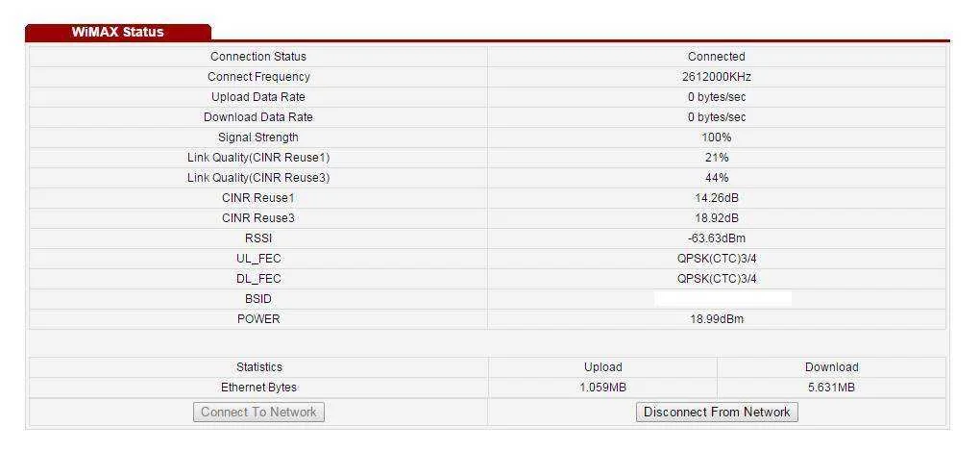The width and height of the screenshot is (980, 451).
Task: Click the 1.059MB upload bytes value
Action: coord(602,388)
